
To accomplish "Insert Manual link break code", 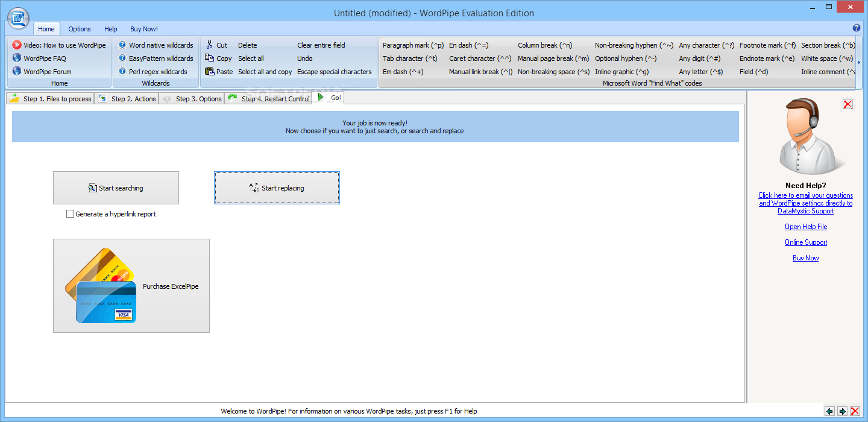I will 480,72.
